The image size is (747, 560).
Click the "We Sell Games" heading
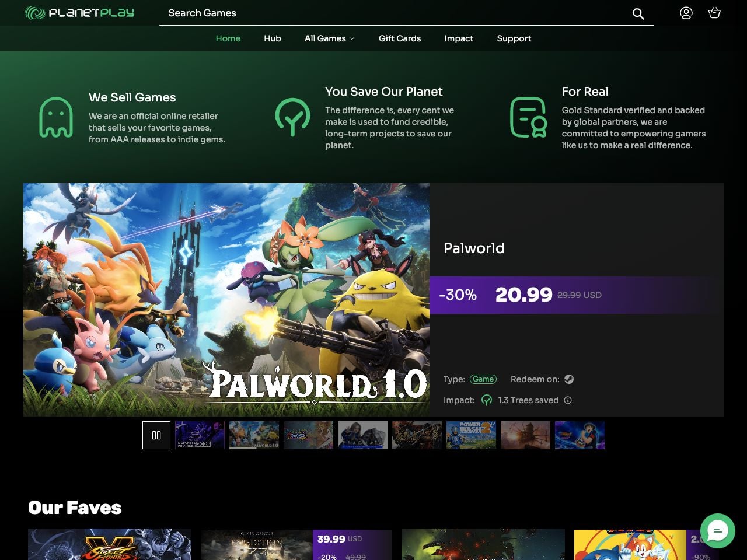point(132,97)
